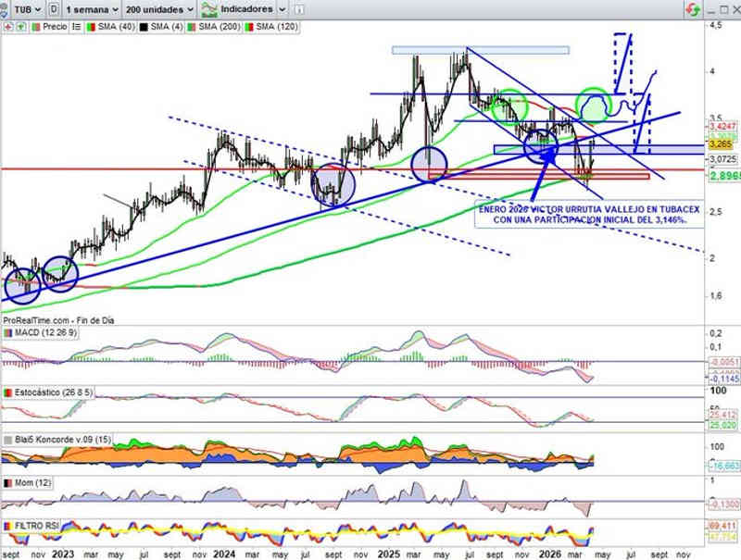Click the SMA (4) black color swatch
Image resolution: width=741 pixels, height=560 pixels.
click(142, 27)
